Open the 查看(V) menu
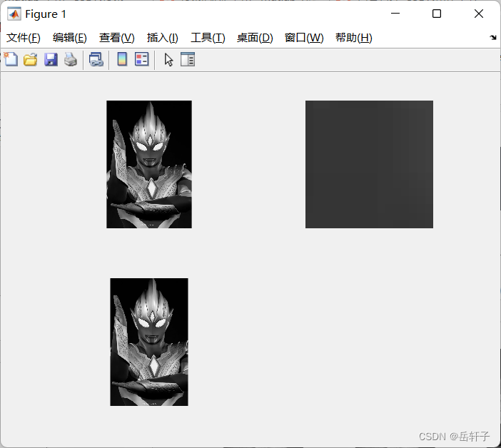The image size is (501, 448). [x=116, y=38]
